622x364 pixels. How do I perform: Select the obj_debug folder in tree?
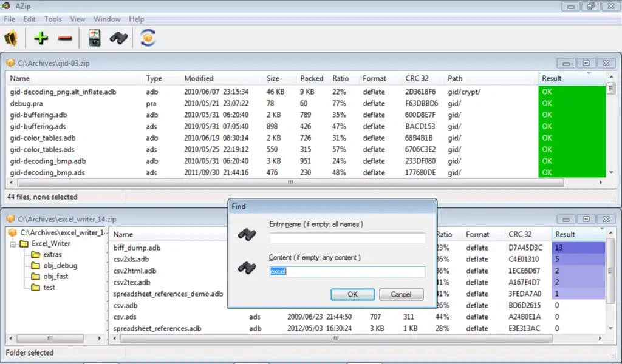(x=60, y=266)
